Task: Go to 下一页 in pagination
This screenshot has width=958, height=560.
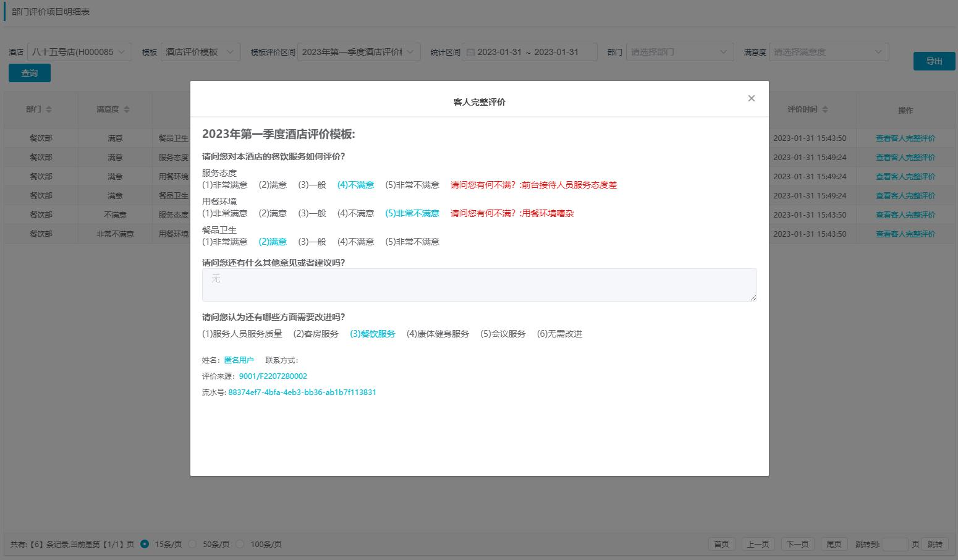Action: click(x=797, y=544)
